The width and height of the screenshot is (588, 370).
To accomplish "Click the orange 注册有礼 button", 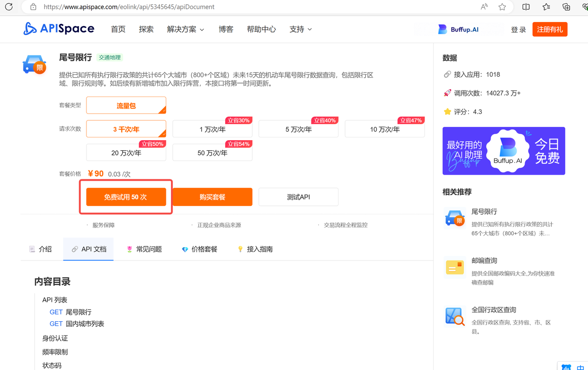I will [x=549, y=28].
